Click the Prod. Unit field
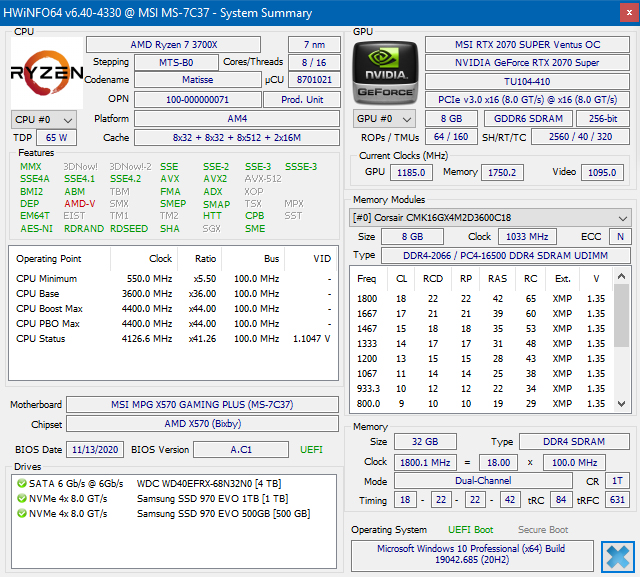This screenshot has width=640, height=577. (x=302, y=100)
